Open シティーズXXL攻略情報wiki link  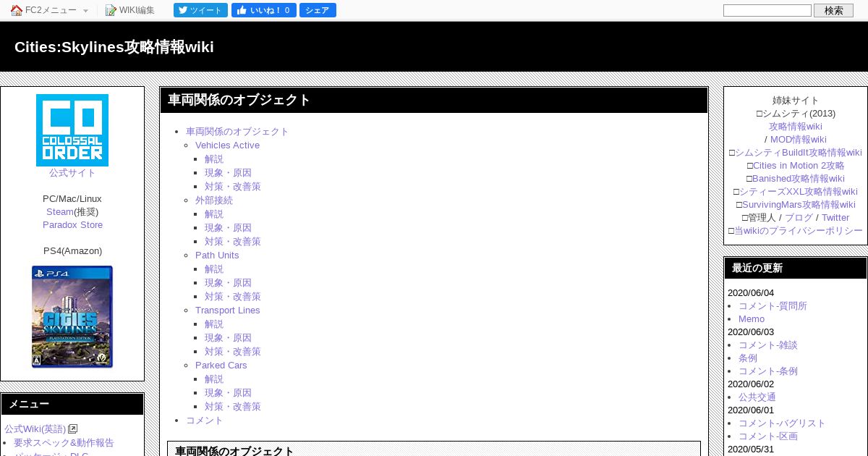[x=799, y=192]
